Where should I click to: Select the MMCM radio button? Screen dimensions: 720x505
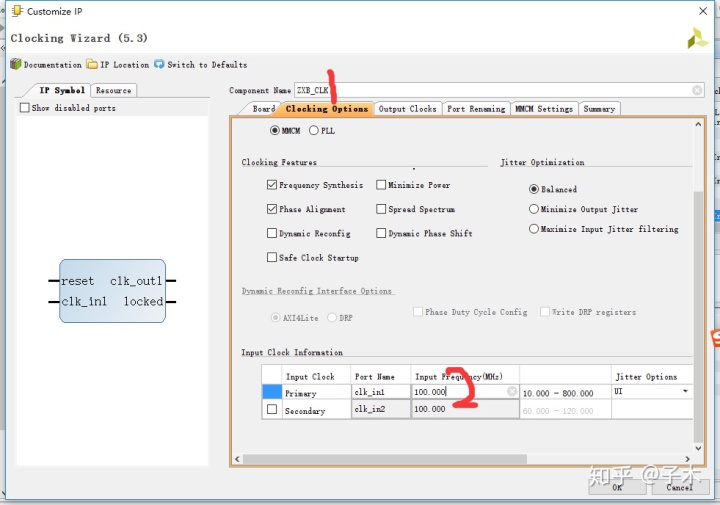tap(275, 130)
